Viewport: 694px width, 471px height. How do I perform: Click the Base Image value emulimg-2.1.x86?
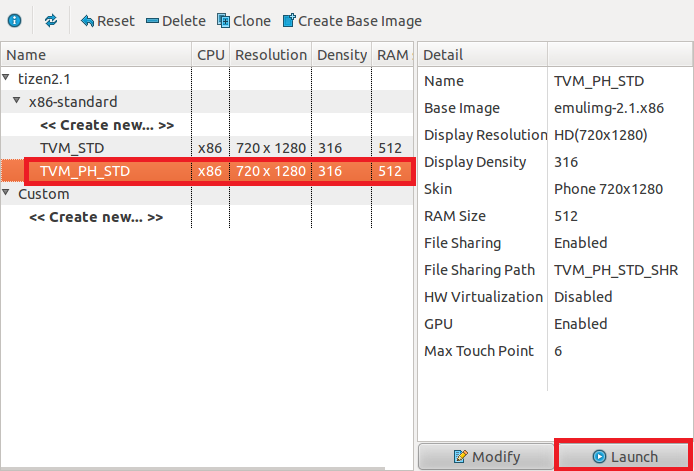coord(609,108)
